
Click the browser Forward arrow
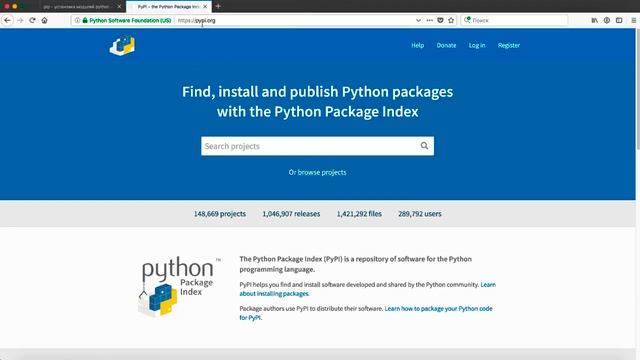point(20,20)
